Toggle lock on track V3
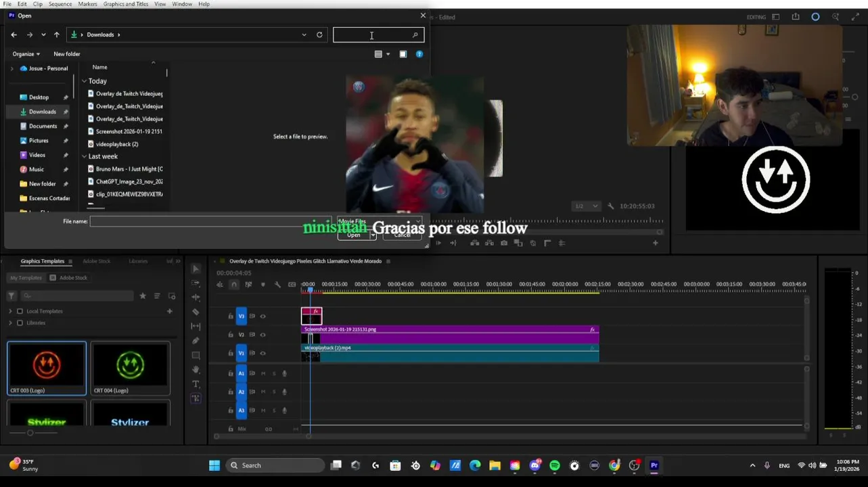Viewport: 868px width, 487px height. coord(231,316)
